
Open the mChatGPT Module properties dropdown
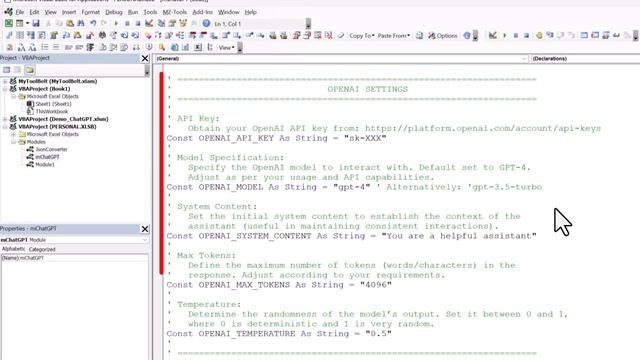click(x=74, y=240)
